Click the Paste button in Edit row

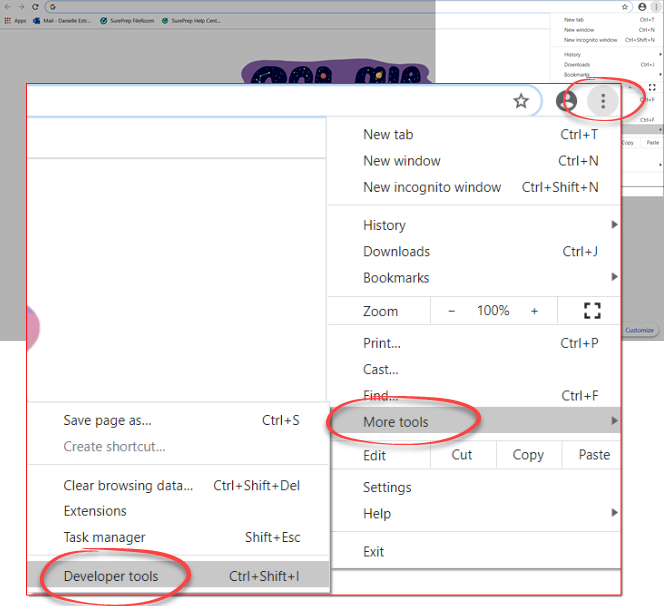point(594,454)
